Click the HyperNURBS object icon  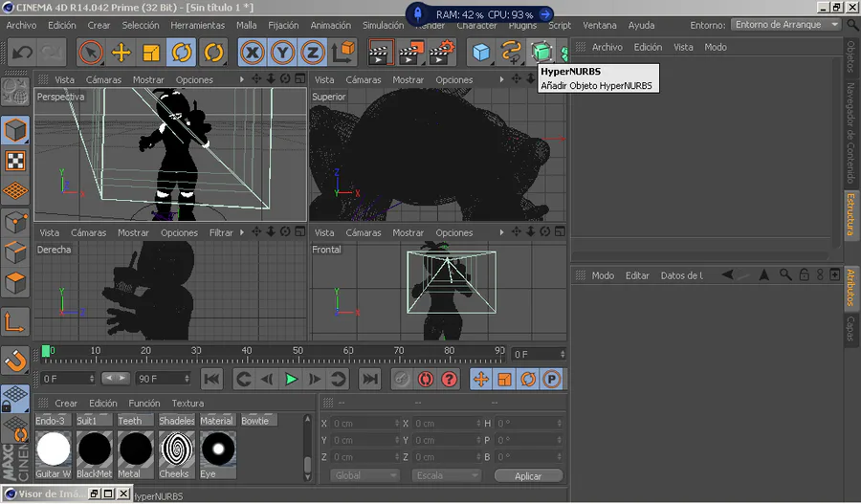pyautogui.click(x=542, y=53)
